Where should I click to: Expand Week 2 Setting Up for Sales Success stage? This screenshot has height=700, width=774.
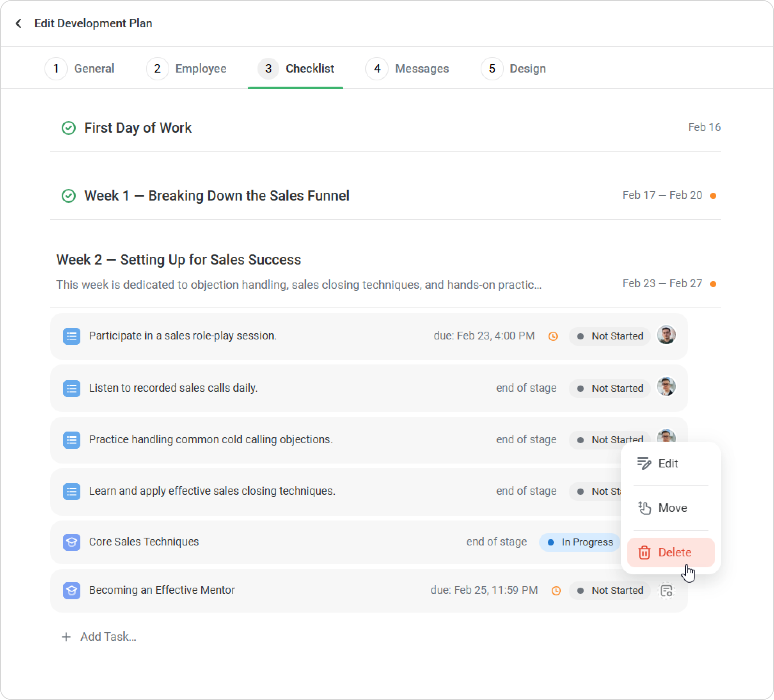pos(179,260)
